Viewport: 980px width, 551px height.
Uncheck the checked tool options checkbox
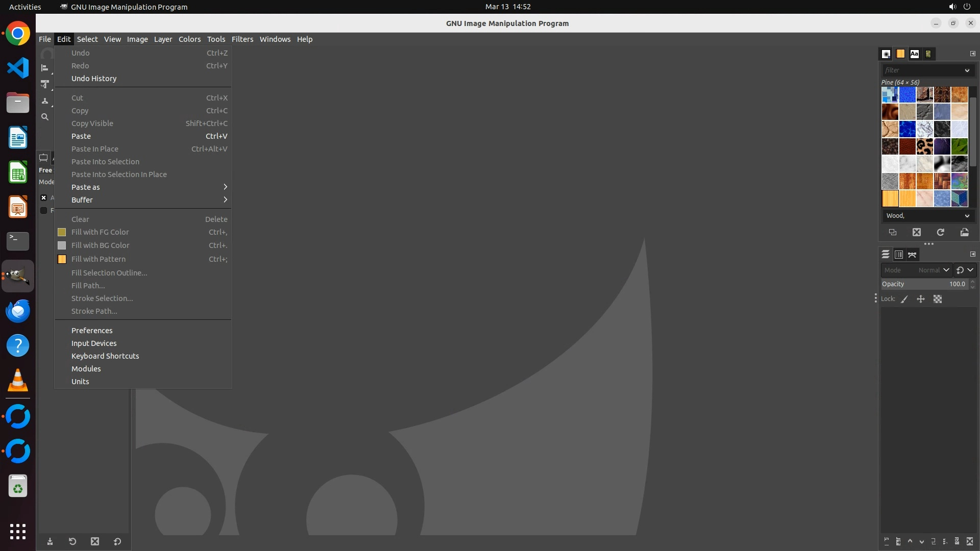pos(44,197)
